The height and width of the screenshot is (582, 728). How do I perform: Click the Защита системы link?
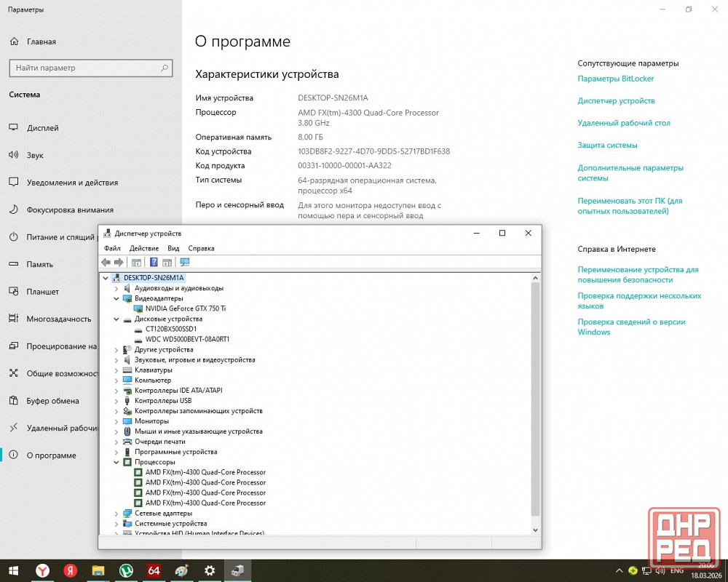(x=607, y=145)
